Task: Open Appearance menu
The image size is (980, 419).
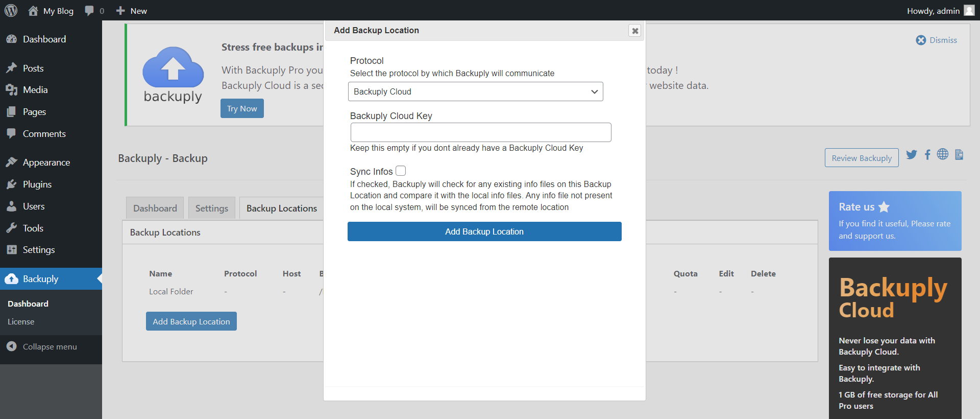Action: [51, 162]
